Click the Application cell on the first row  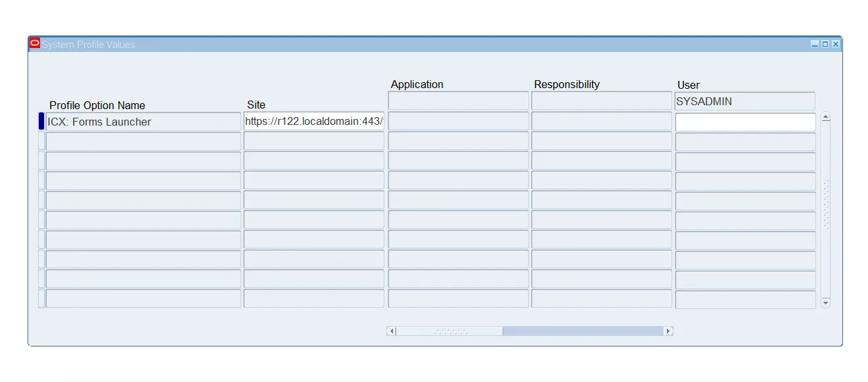(458, 121)
